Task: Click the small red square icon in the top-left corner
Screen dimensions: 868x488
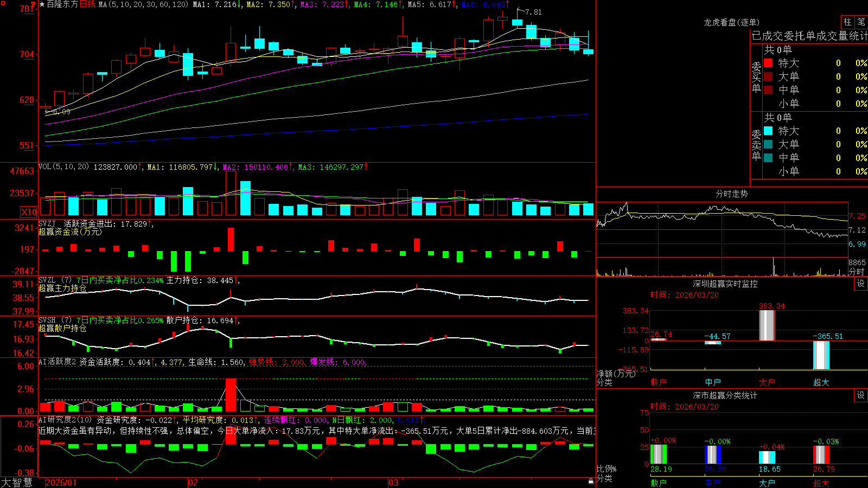Action: click(x=3, y=3)
